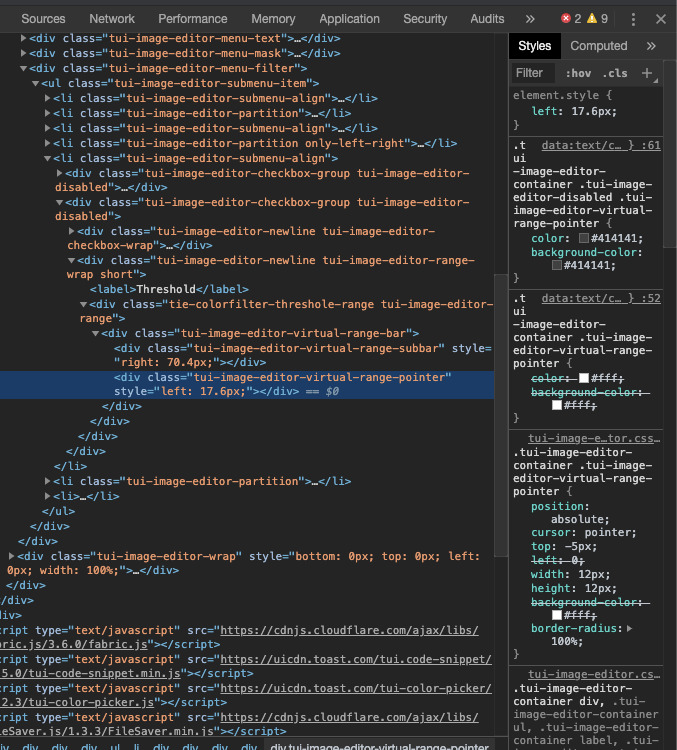Viewport: 677px width, 750px height.
Task: Open the data:text/c… :61 stylesheet link
Action: point(601,145)
